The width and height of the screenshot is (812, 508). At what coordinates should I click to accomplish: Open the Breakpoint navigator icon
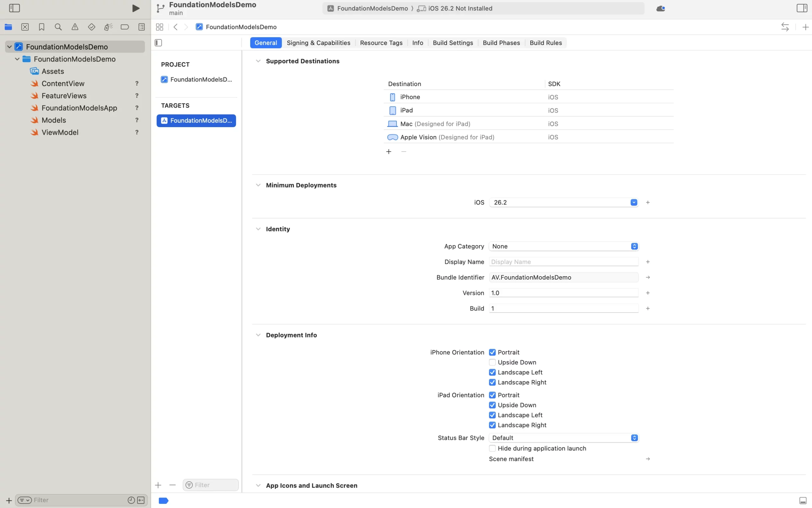[125, 27]
